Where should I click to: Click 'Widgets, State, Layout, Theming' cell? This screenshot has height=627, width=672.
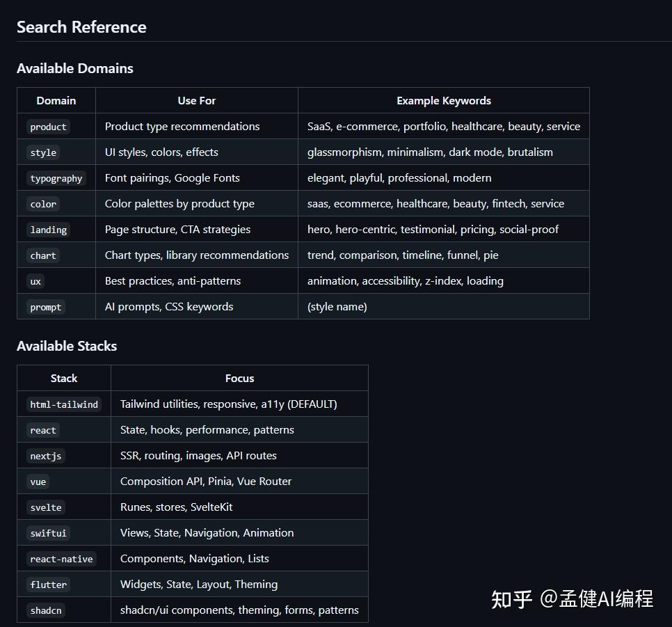point(239,584)
